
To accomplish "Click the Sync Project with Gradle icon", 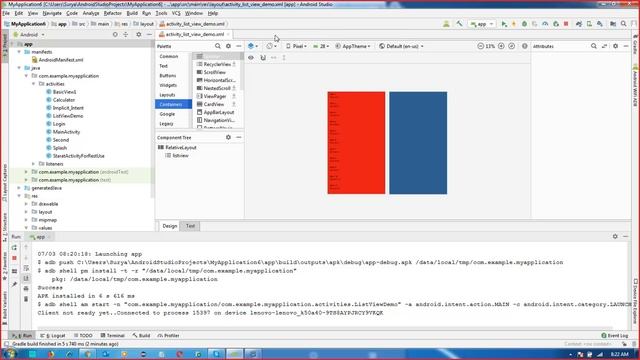I will [x=579, y=24].
